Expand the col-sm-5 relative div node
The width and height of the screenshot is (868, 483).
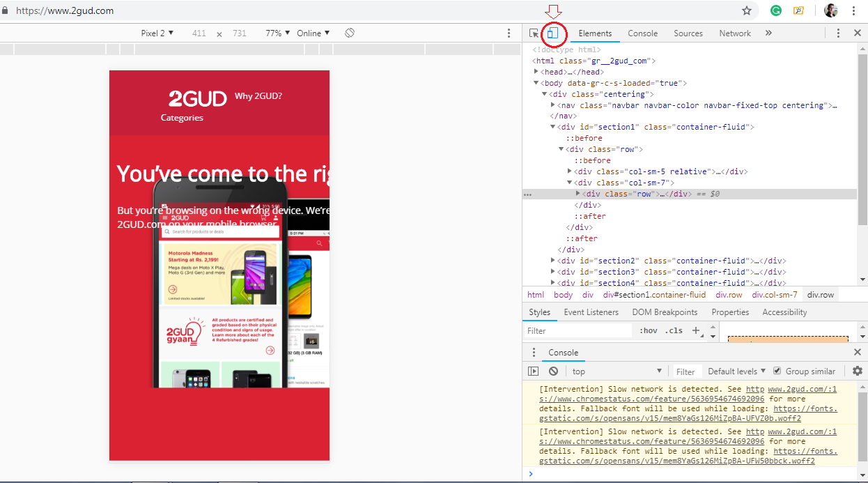(x=570, y=171)
